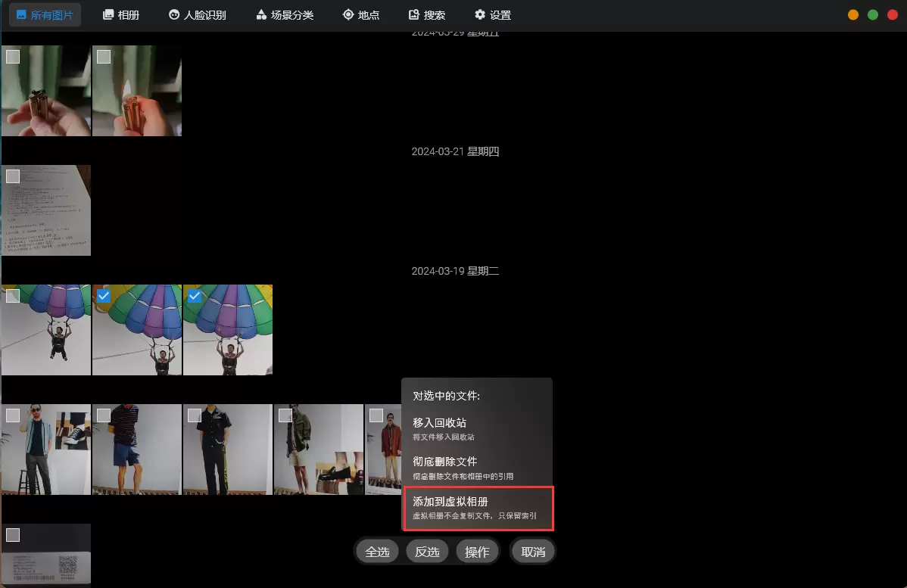Click the 对选中的文件: popup header
This screenshot has height=588, width=907.
coord(447,396)
